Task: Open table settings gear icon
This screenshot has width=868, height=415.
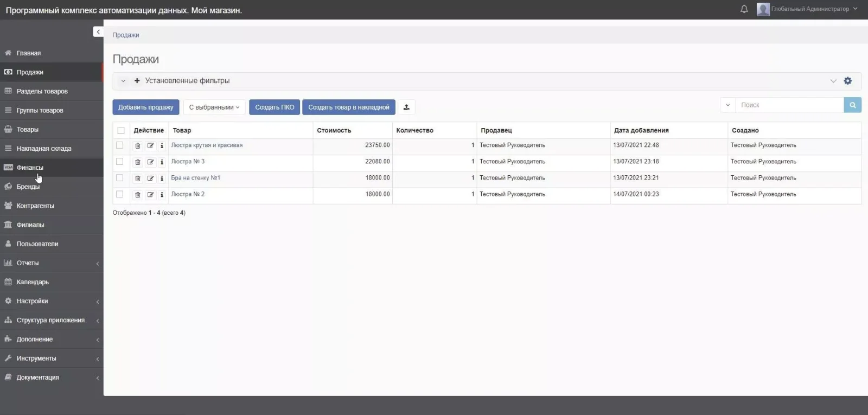Action: (x=847, y=81)
